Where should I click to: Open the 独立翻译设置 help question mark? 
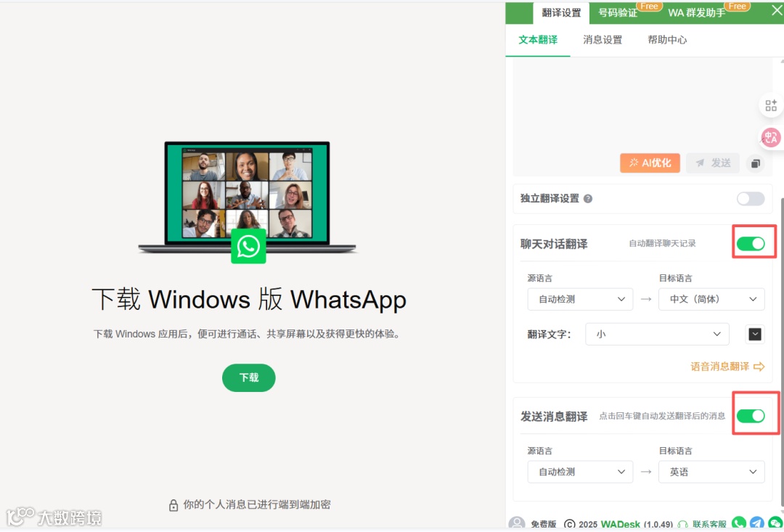[x=588, y=199]
